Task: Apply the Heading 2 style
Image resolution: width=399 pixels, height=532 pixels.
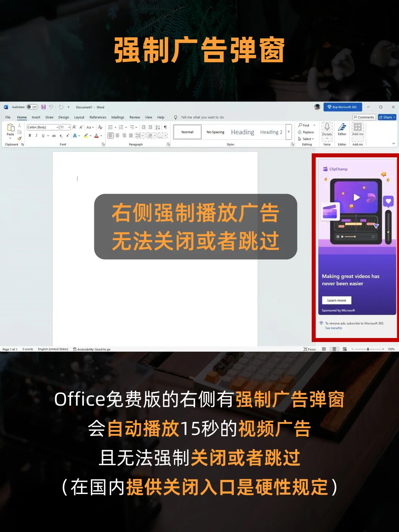Action: click(x=271, y=132)
